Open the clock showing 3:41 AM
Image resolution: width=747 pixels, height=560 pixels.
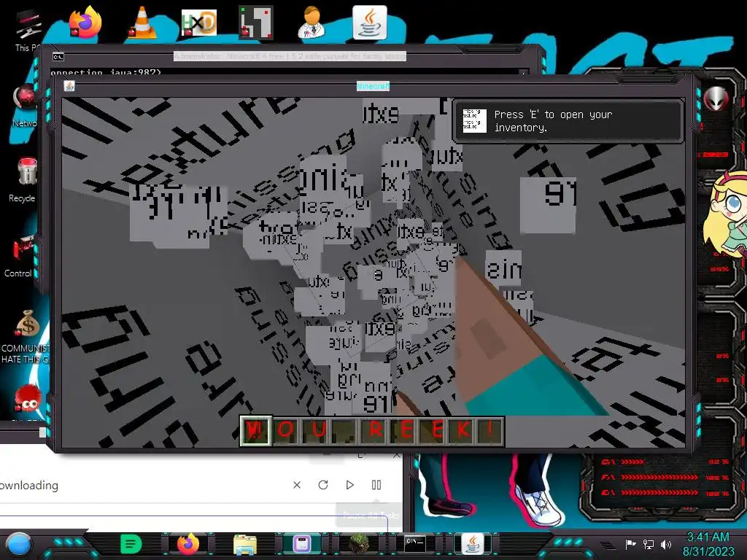pos(708,544)
